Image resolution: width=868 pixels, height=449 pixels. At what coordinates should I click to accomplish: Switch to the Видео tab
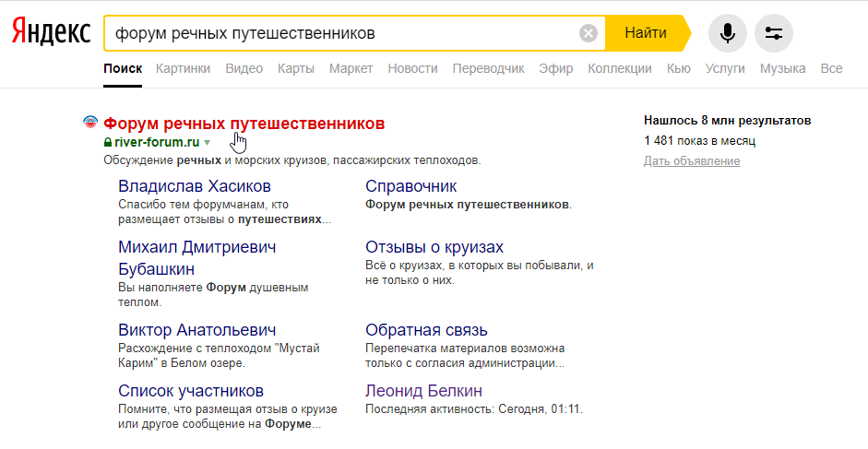(x=244, y=68)
